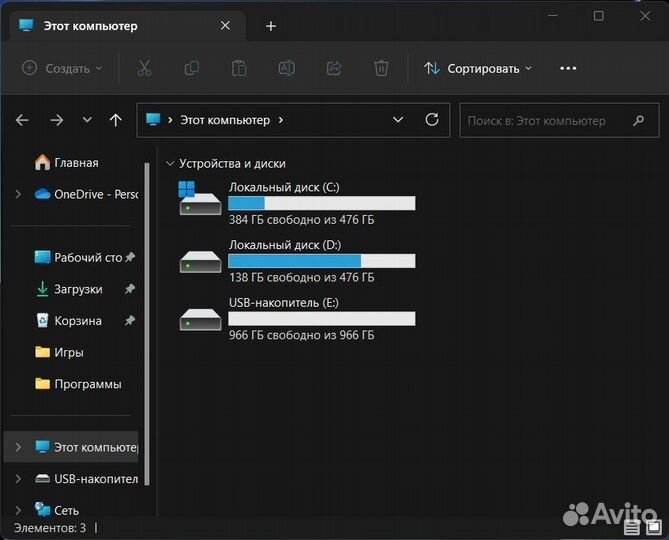Expand the Сеть tree node
This screenshot has height=540, width=669.
tap(18, 510)
